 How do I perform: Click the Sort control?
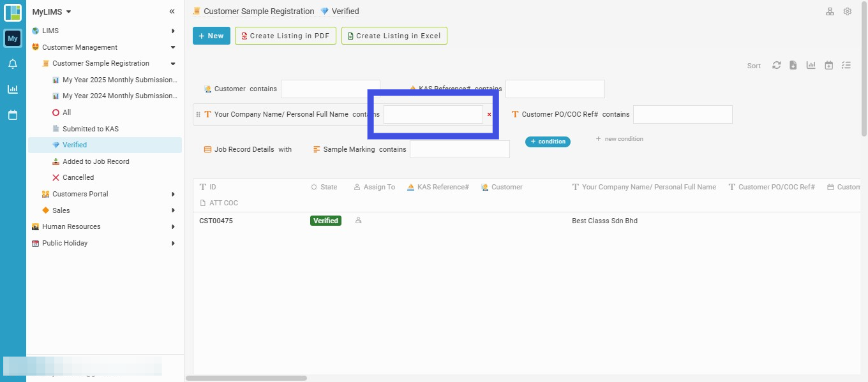click(x=754, y=66)
